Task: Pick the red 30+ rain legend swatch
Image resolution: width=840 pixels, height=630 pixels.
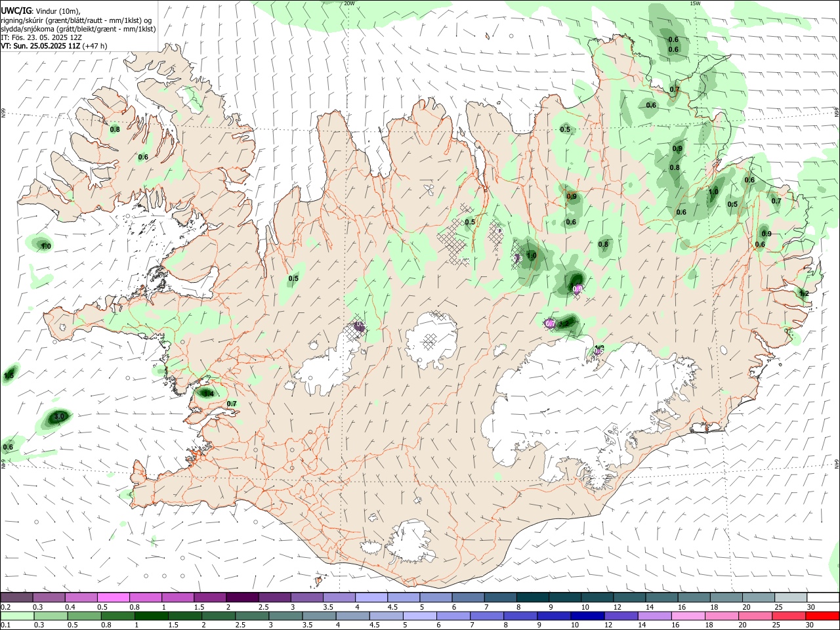Action: point(822,616)
